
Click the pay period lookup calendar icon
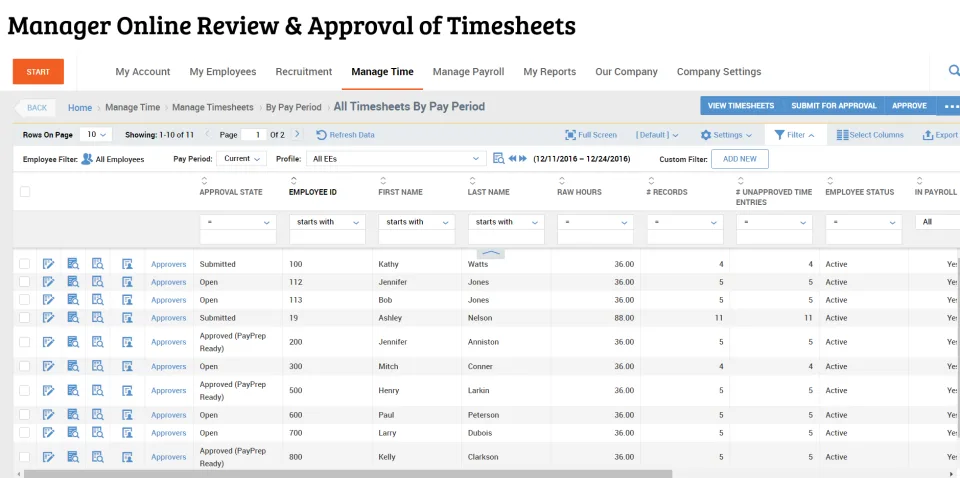(x=499, y=159)
